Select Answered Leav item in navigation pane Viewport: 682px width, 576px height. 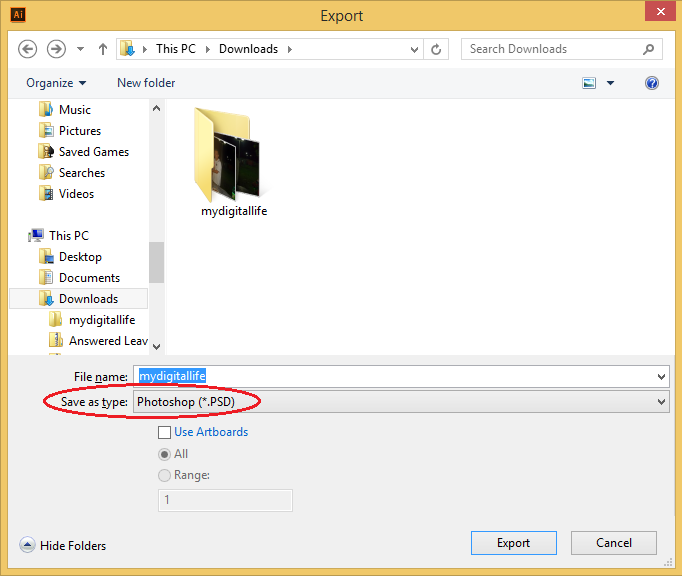(x=108, y=341)
